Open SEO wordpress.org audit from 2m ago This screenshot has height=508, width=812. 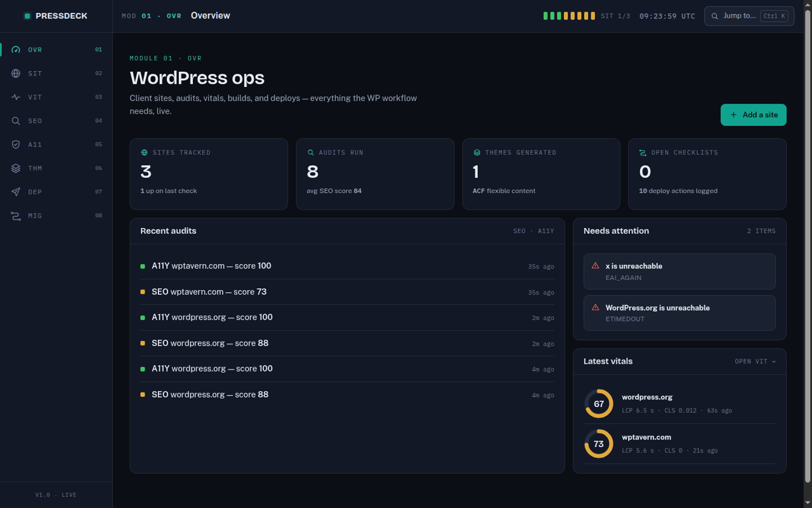pyautogui.click(x=347, y=343)
